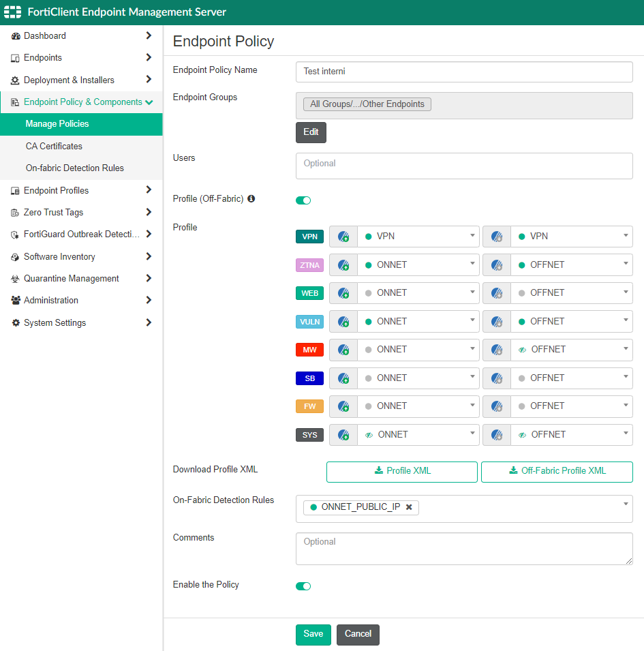Open On-fabric Detection Rules menu item

pos(81,168)
